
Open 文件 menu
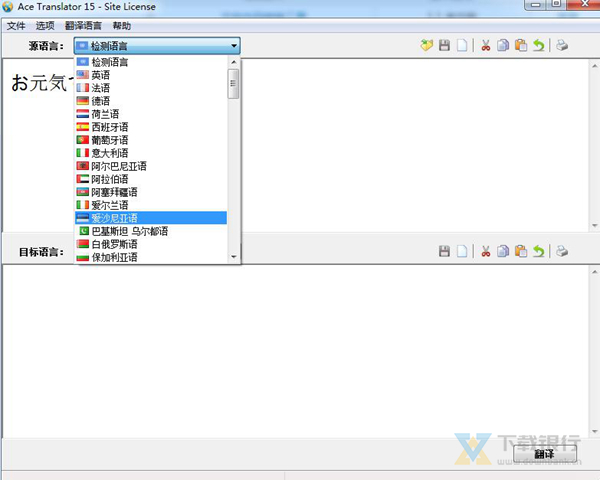point(16,26)
